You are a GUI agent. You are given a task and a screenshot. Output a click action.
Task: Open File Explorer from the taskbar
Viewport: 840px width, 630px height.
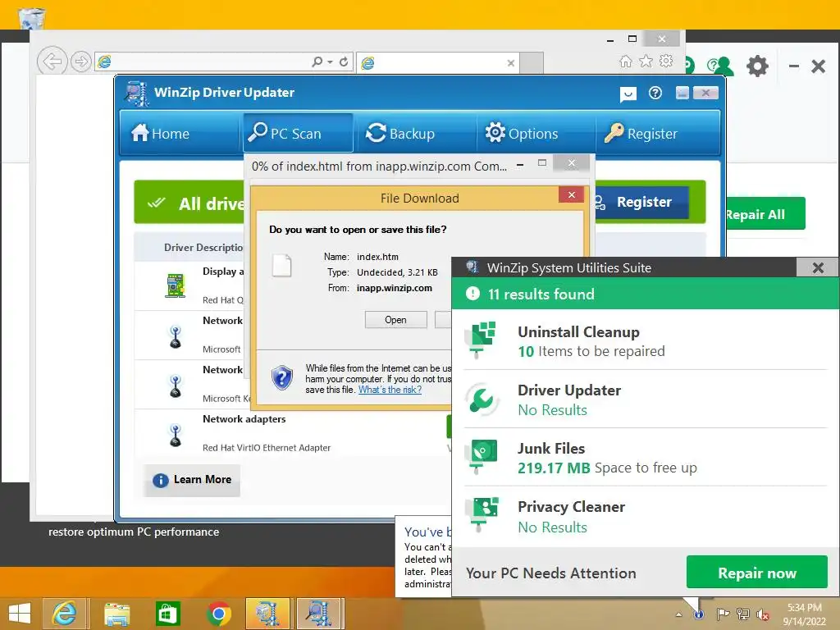pos(116,614)
